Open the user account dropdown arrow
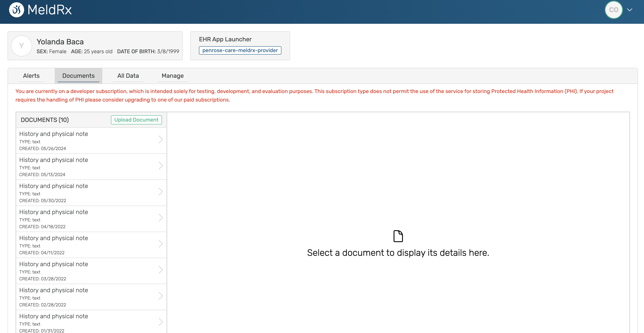 629,10
